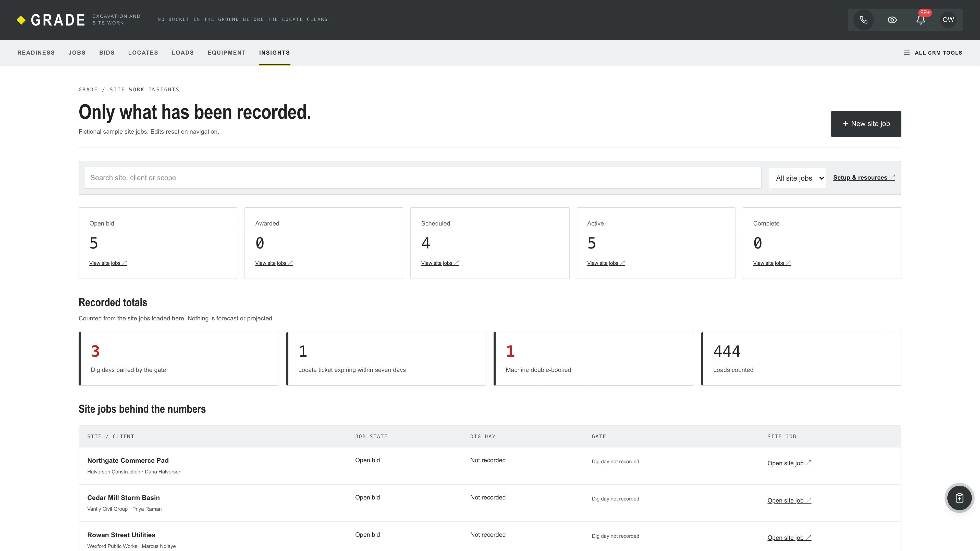Open the OW user avatar menu
The image size is (980, 551).
(x=948, y=20)
